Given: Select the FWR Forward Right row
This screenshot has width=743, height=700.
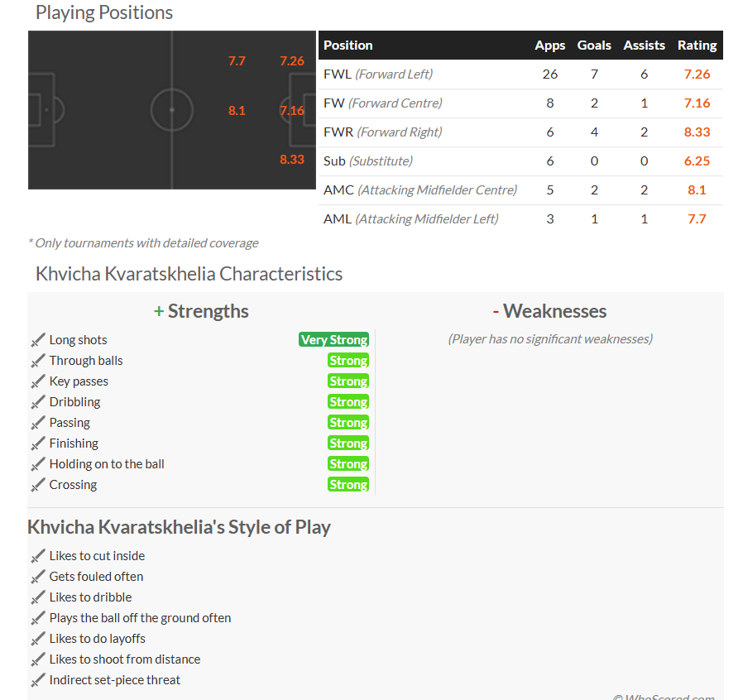Looking at the screenshot, I should [x=520, y=132].
